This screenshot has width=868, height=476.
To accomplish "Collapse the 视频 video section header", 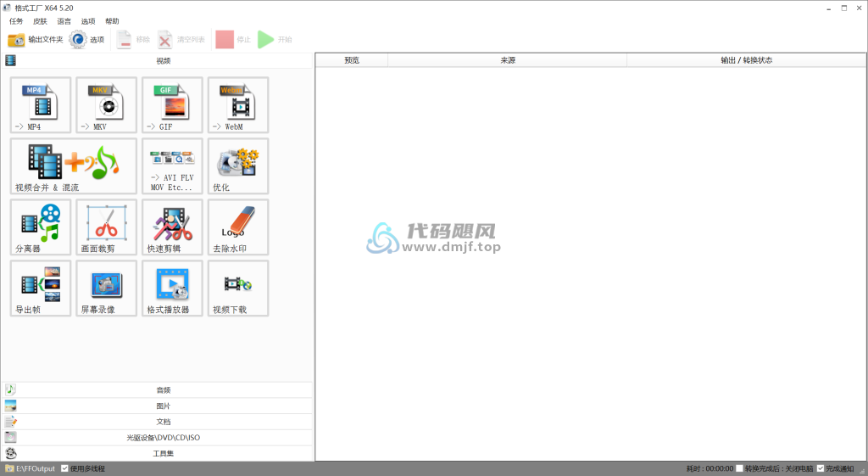I will (157, 60).
